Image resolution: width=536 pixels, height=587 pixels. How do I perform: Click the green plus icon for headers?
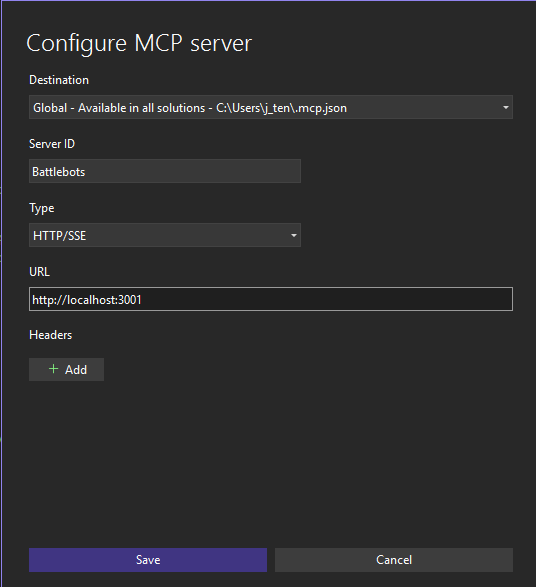coord(54,369)
